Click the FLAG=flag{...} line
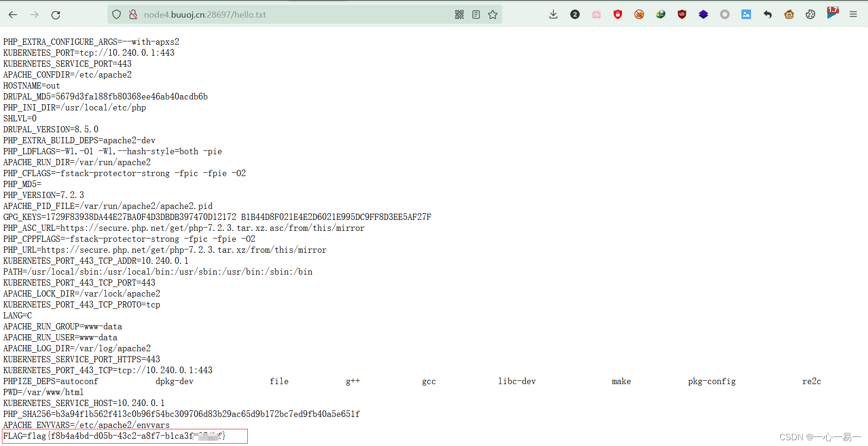 [x=114, y=436]
